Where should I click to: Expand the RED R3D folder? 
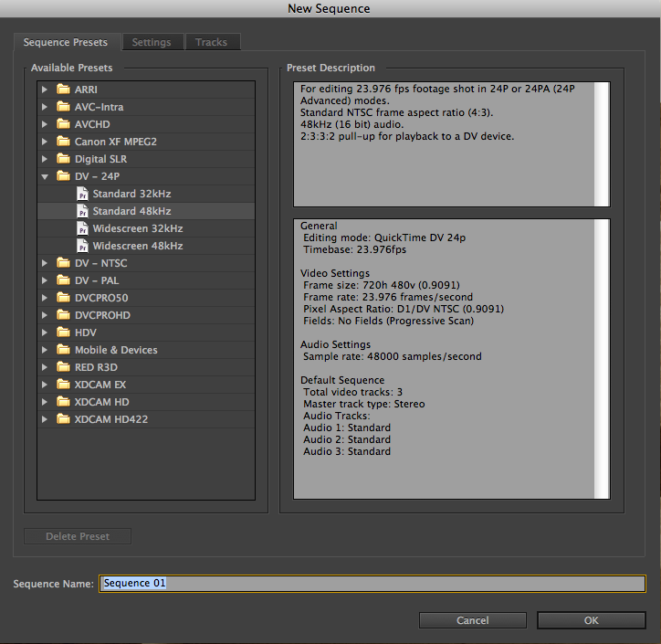44,367
